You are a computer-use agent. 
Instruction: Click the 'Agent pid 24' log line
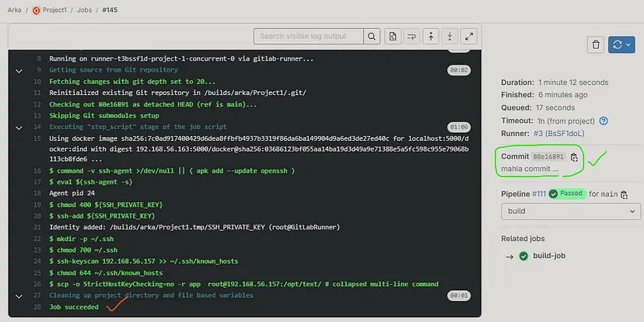pyautogui.click(x=72, y=193)
